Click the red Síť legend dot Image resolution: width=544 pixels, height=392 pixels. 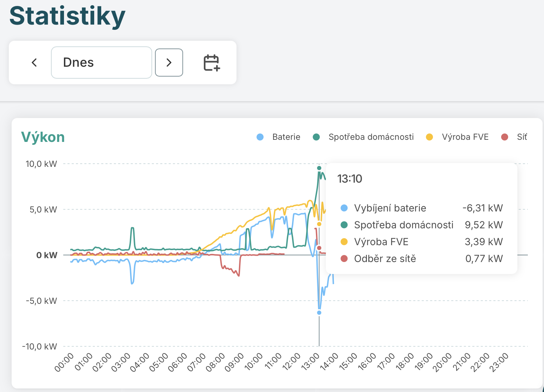(x=505, y=137)
